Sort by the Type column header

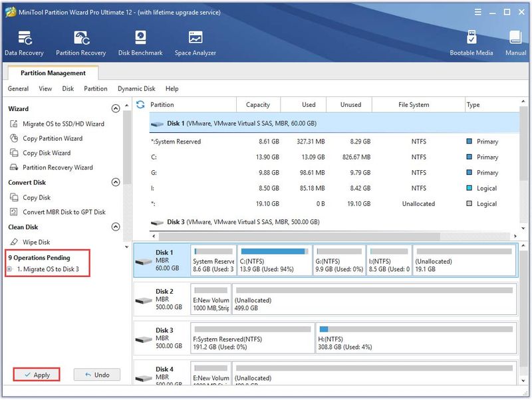tap(492, 104)
